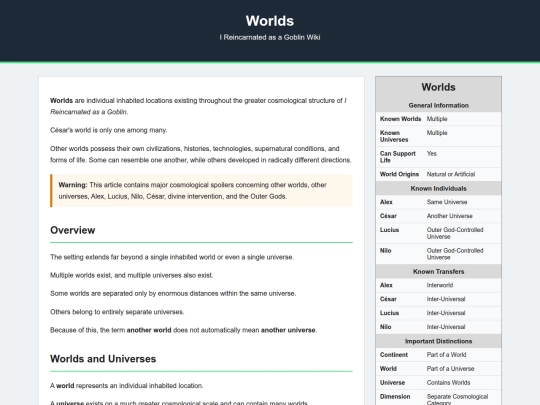This screenshot has width=540, height=405.
Task: Click the 'Known Universes' label
Action: pos(394,136)
